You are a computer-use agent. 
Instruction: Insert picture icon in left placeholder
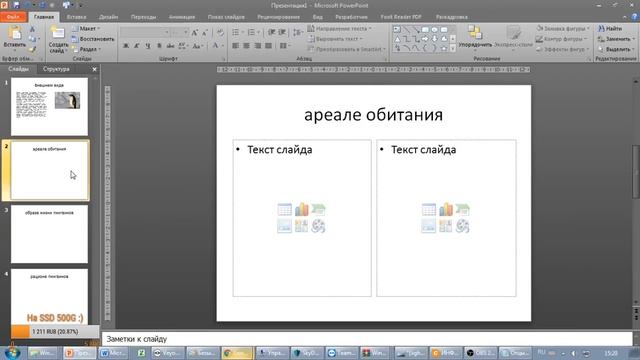[x=284, y=226]
